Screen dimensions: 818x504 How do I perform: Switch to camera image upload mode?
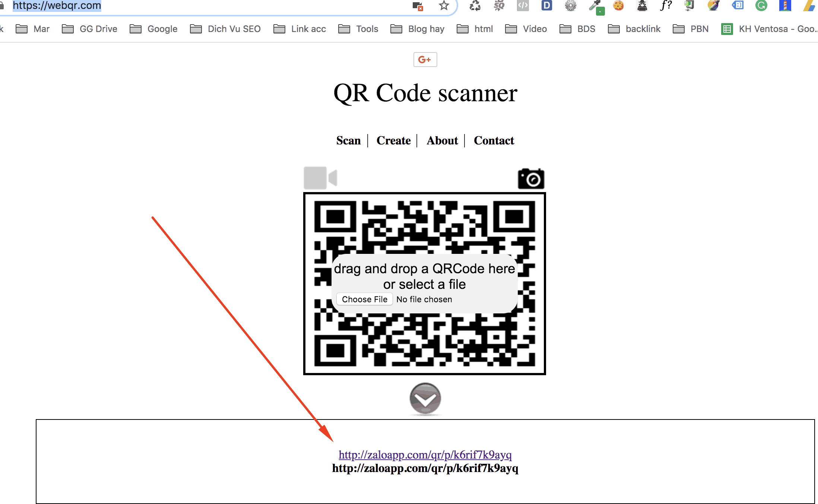click(x=531, y=179)
